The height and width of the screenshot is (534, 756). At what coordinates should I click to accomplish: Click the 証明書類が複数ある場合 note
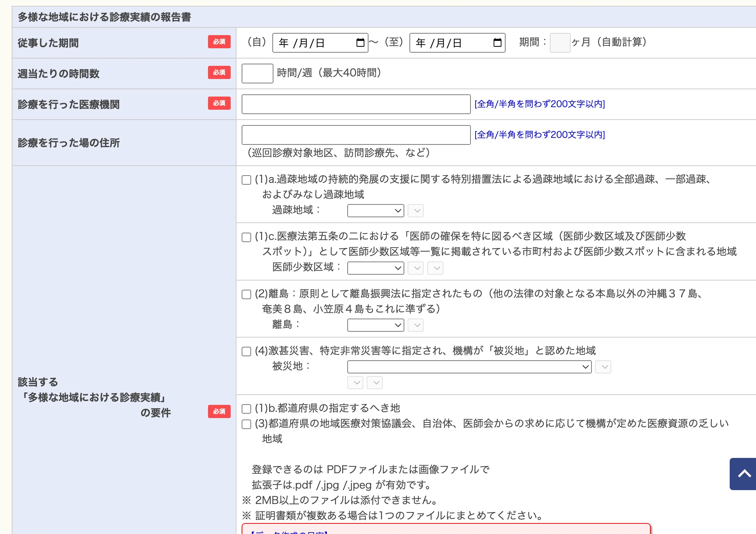pos(393,515)
